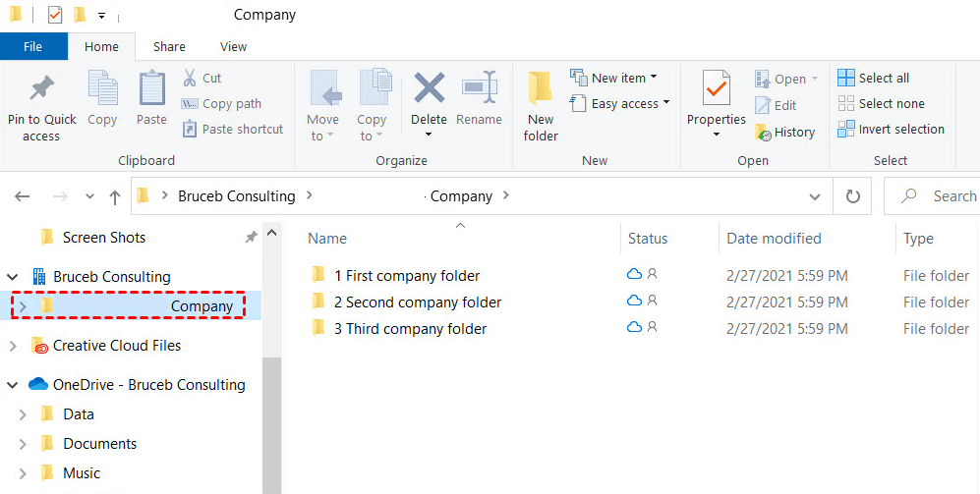The height and width of the screenshot is (494, 980).
Task: Open Properties from the ribbon
Action: click(x=716, y=90)
